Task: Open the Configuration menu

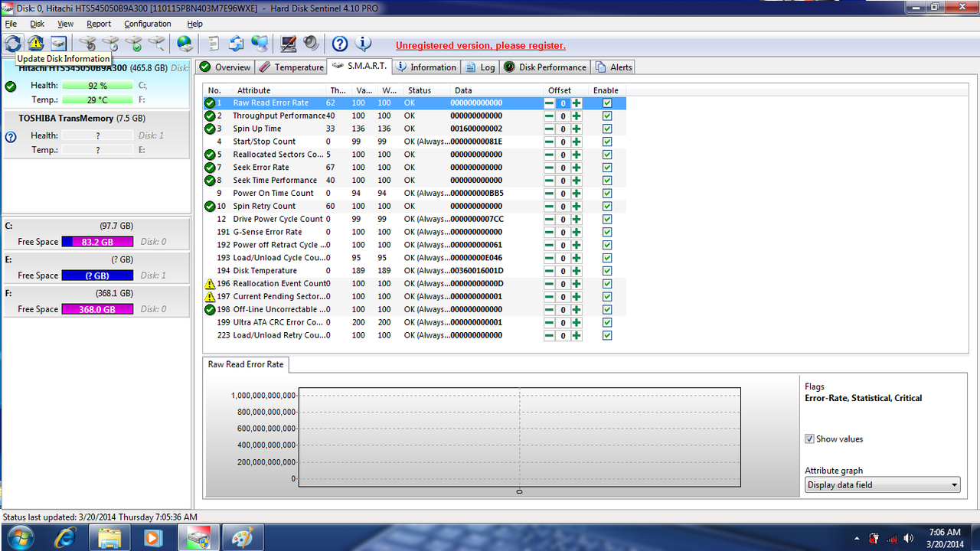Action: coord(148,24)
